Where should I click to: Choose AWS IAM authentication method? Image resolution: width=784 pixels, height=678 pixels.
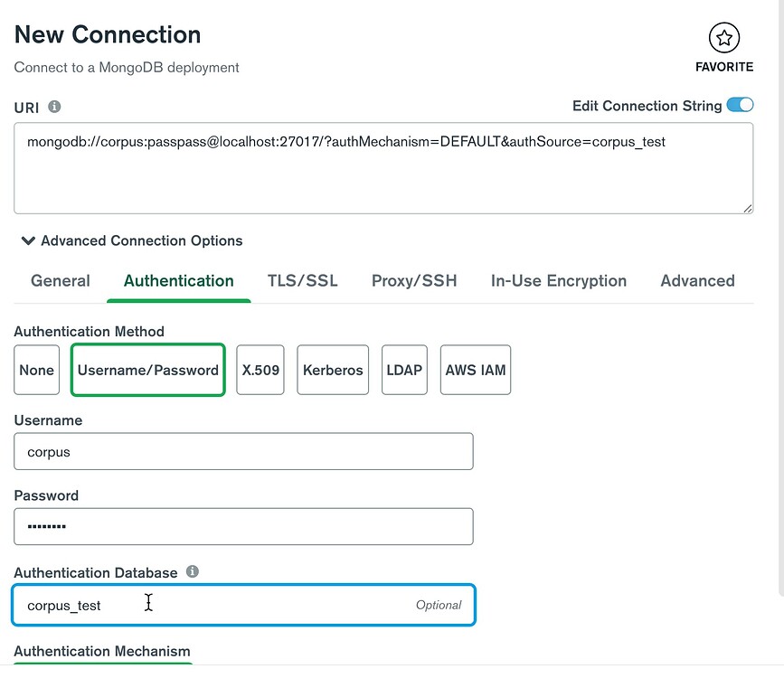[476, 370]
